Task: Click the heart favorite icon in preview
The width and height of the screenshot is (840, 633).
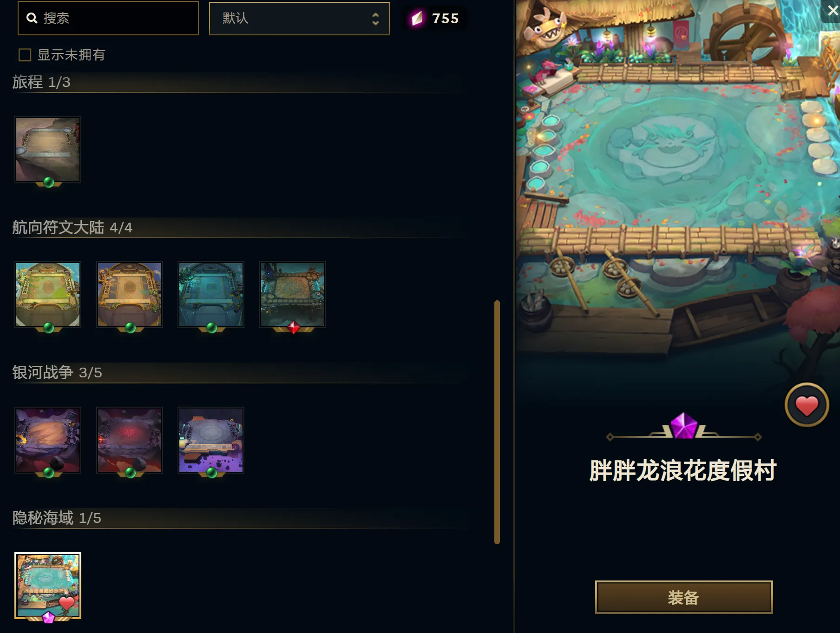Action: tap(807, 405)
